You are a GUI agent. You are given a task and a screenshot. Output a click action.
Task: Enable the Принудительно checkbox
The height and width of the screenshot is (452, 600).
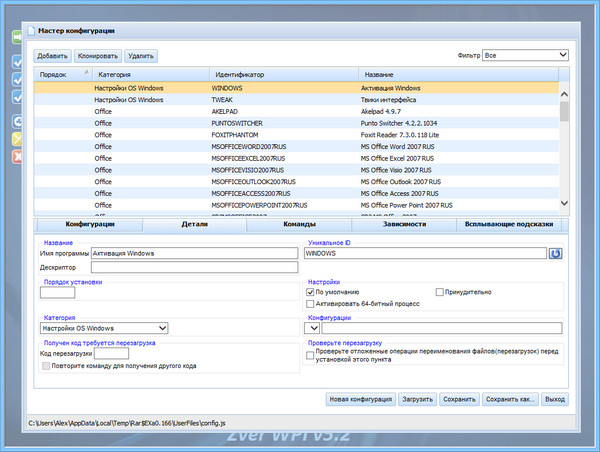440,292
